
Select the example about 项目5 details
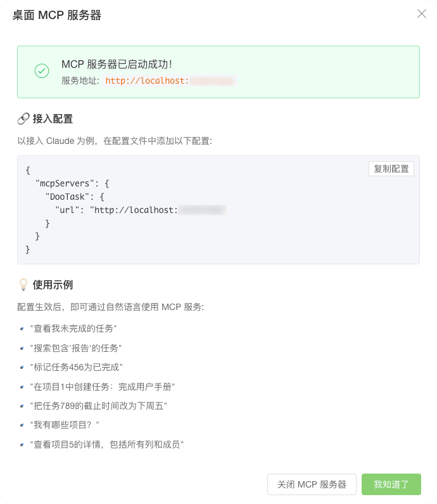coord(106,444)
